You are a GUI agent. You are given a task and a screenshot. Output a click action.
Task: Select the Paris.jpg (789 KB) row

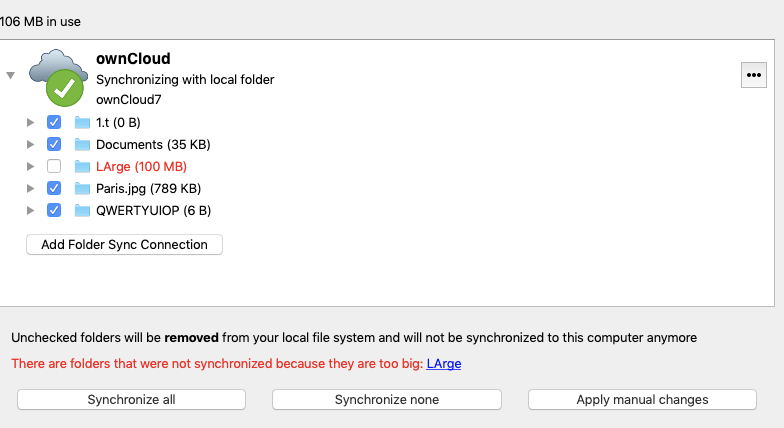click(148, 188)
